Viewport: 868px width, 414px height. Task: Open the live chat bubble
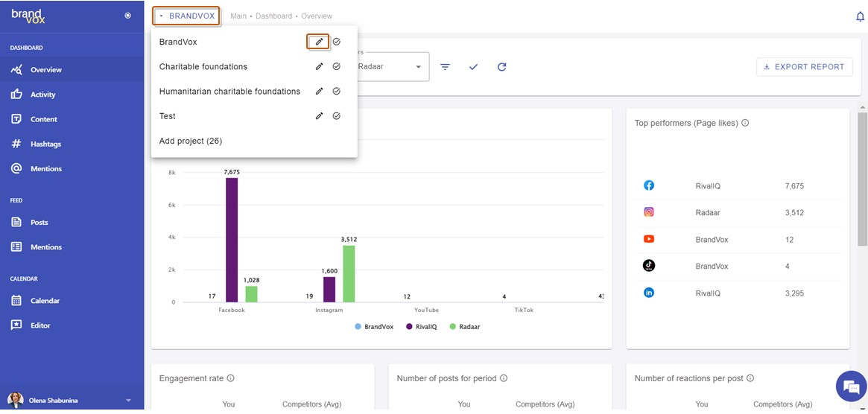click(850, 386)
